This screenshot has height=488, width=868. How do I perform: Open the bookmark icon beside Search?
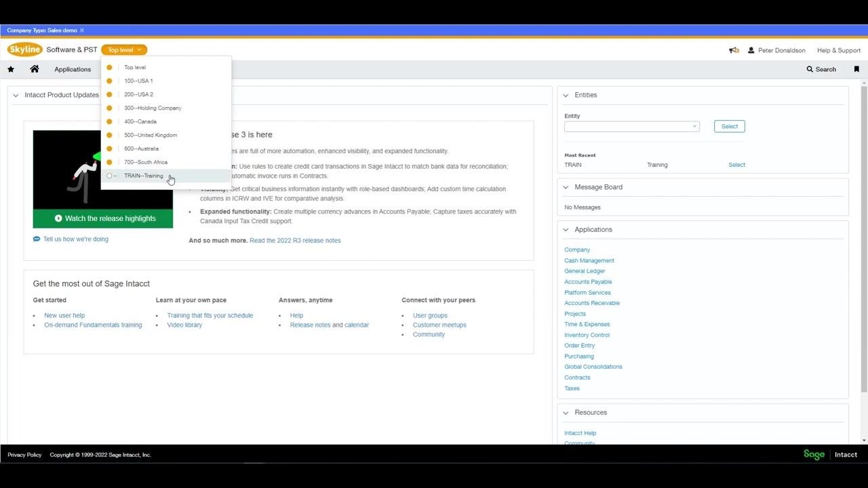coord(856,69)
